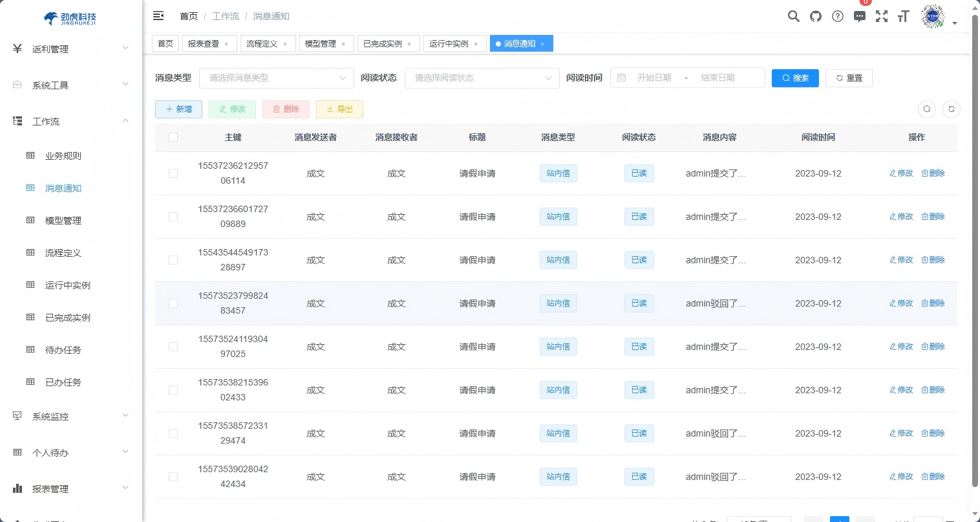
Task: Open the 阅读状态 dropdown filter
Action: click(x=482, y=78)
